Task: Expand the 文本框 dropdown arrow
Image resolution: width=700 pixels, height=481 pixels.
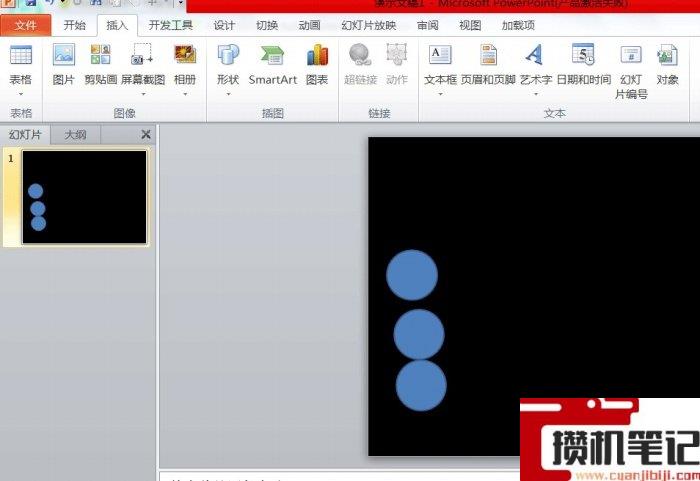Action: coord(440,94)
